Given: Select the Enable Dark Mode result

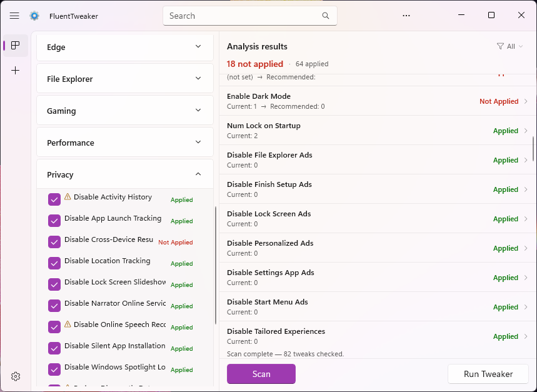Looking at the screenshot, I should click(378, 101).
